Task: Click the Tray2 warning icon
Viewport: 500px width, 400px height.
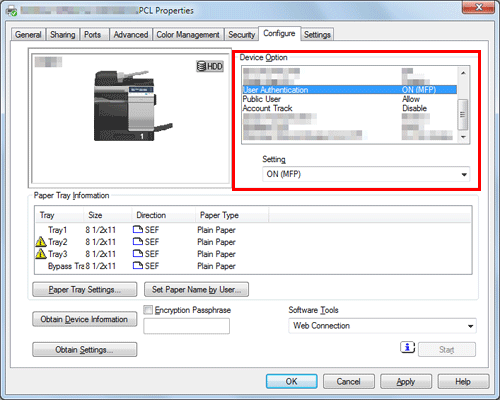Action: point(41,242)
